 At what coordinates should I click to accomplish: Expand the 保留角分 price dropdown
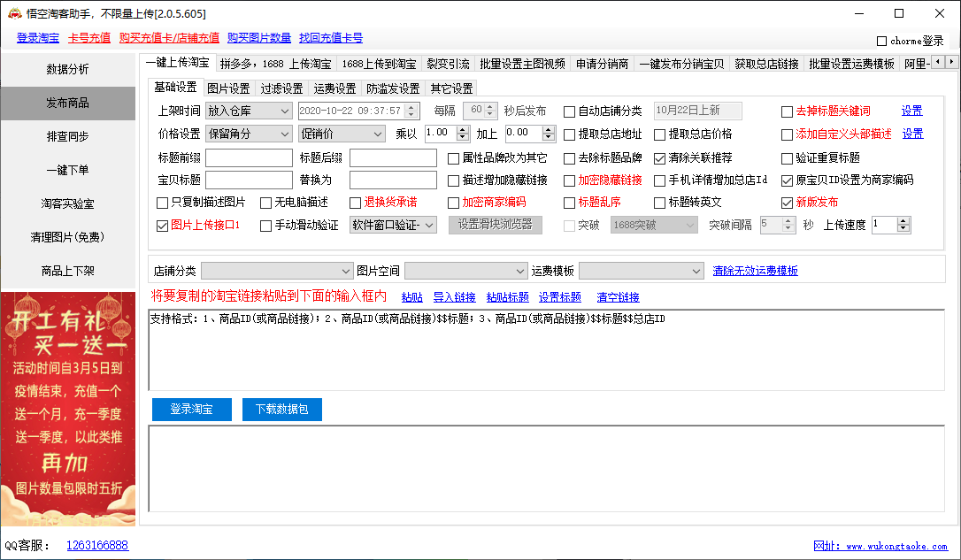pyautogui.click(x=249, y=134)
